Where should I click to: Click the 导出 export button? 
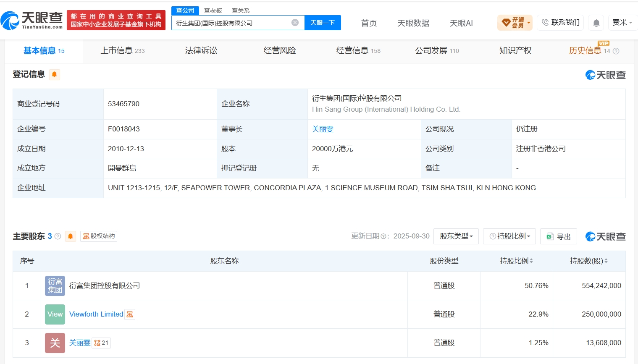pos(559,236)
